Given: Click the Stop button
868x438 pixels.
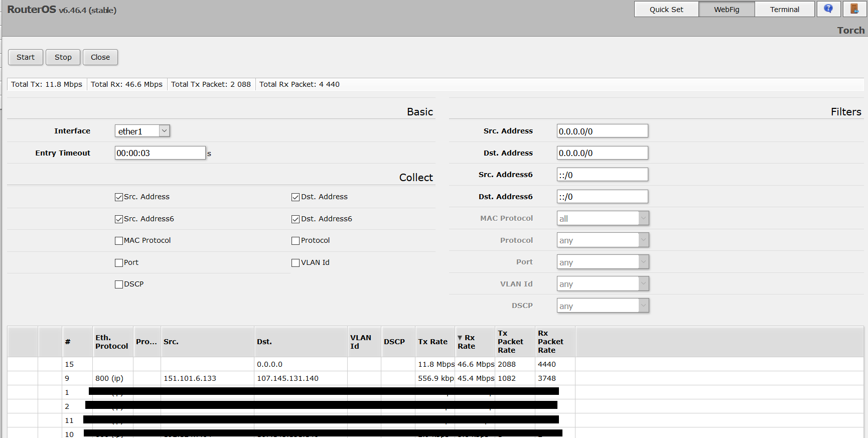Looking at the screenshot, I should (x=63, y=57).
